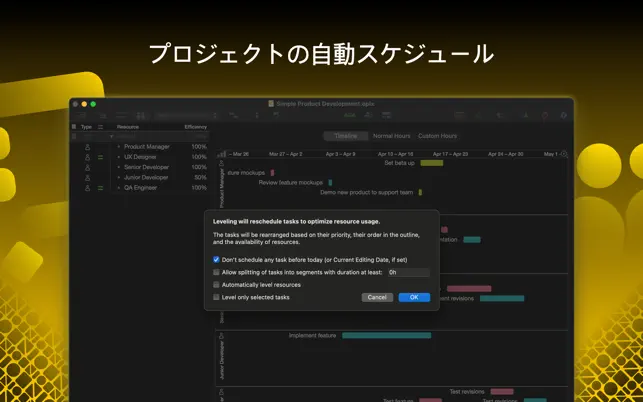The image size is (643, 402).
Task: Click the OK button in leveling dialog
Action: (x=414, y=297)
